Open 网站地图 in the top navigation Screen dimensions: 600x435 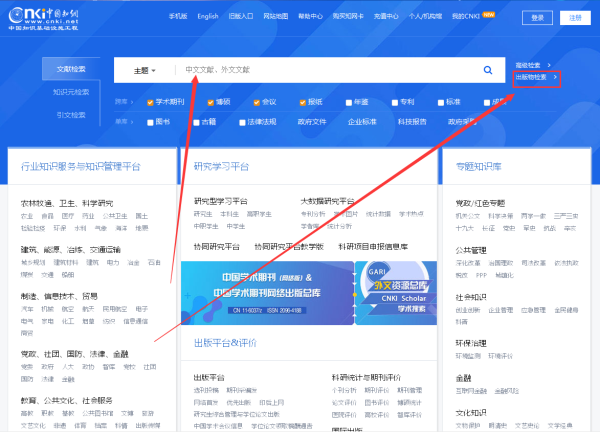point(276,16)
